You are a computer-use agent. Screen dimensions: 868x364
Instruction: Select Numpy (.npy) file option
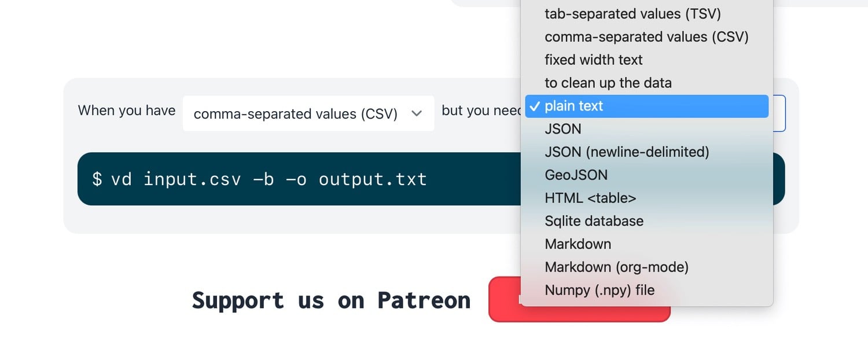point(647,290)
